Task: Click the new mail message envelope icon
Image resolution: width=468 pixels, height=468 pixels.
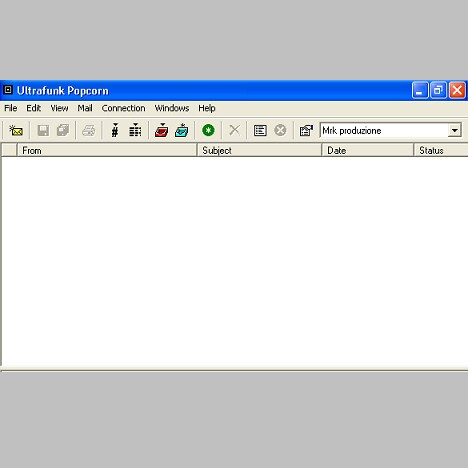Action: tap(16, 130)
